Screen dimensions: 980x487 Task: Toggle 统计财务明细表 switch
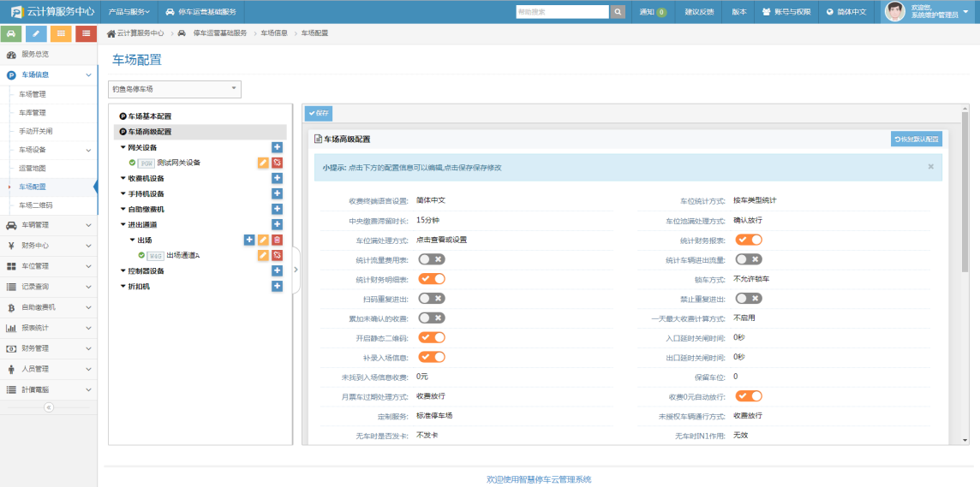click(x=431, y=278)
